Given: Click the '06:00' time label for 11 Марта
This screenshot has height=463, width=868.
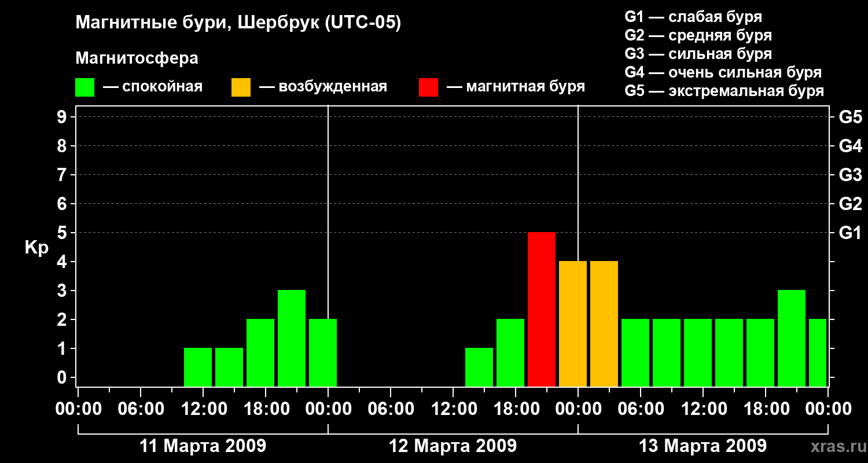Looking at the screenshot, I should point(141,409).
